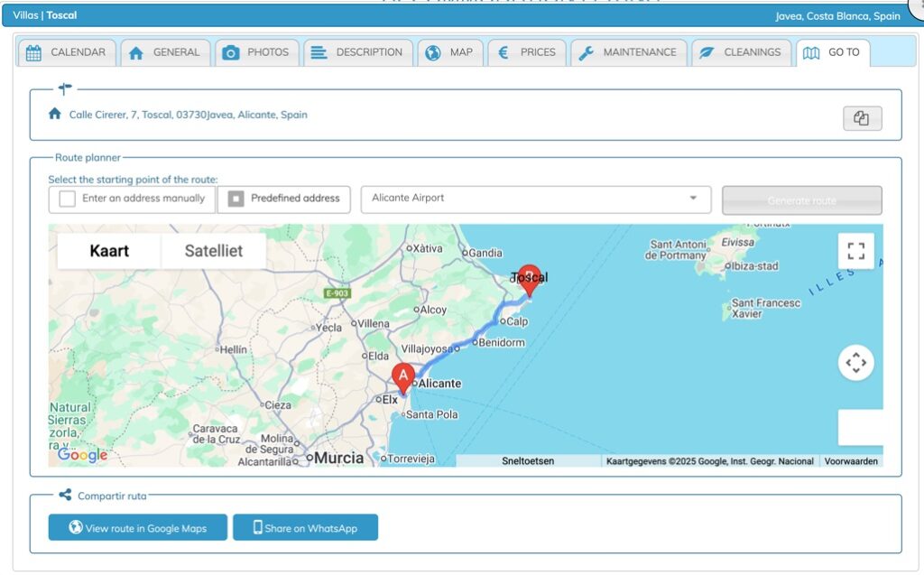Click Share on WhatsApp button
Screen dimensions: 924x575
point(305,528)
